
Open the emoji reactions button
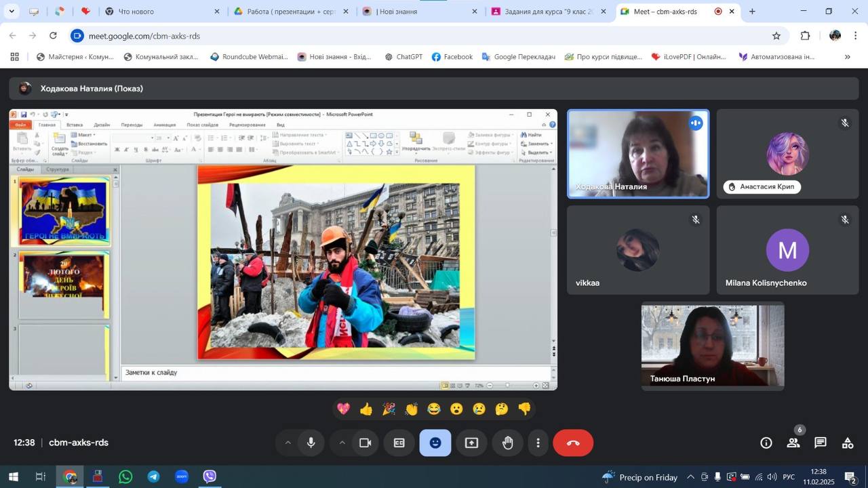[x=435, y=443]
